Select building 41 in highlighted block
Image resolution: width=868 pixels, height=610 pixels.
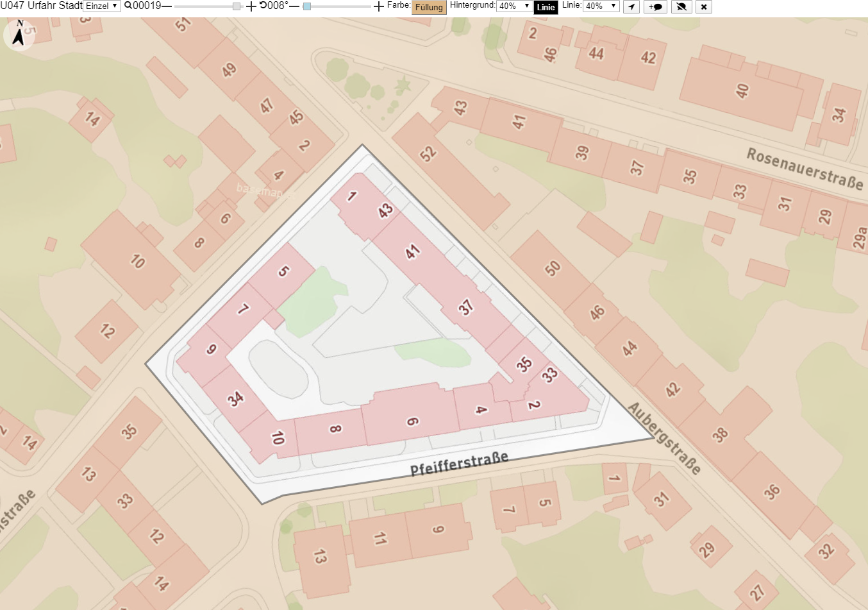[x=413, y=251]
